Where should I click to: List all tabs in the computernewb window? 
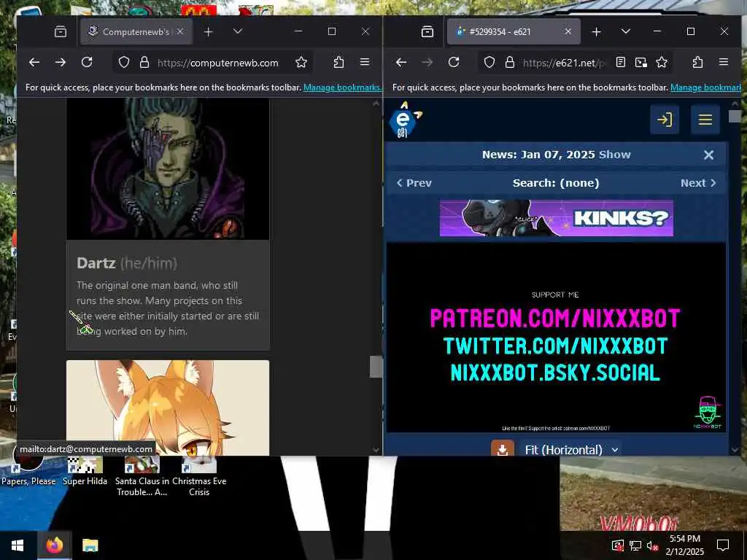tap(238, 32)
